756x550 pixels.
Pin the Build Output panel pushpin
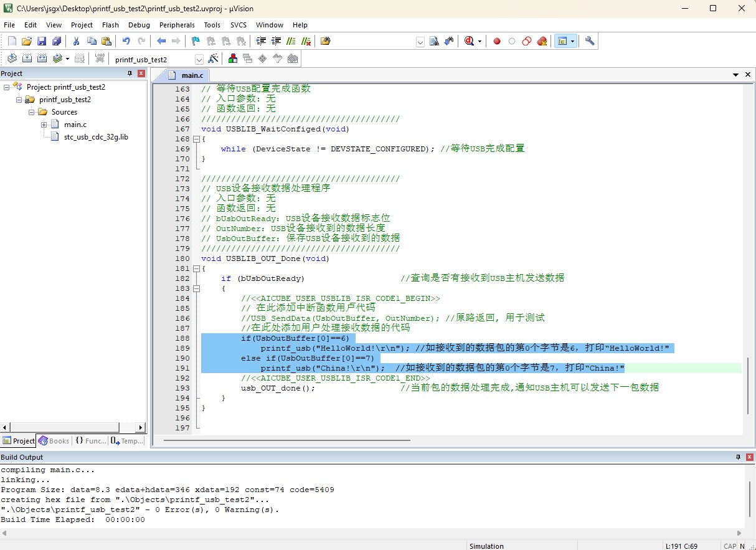[738, 457]
